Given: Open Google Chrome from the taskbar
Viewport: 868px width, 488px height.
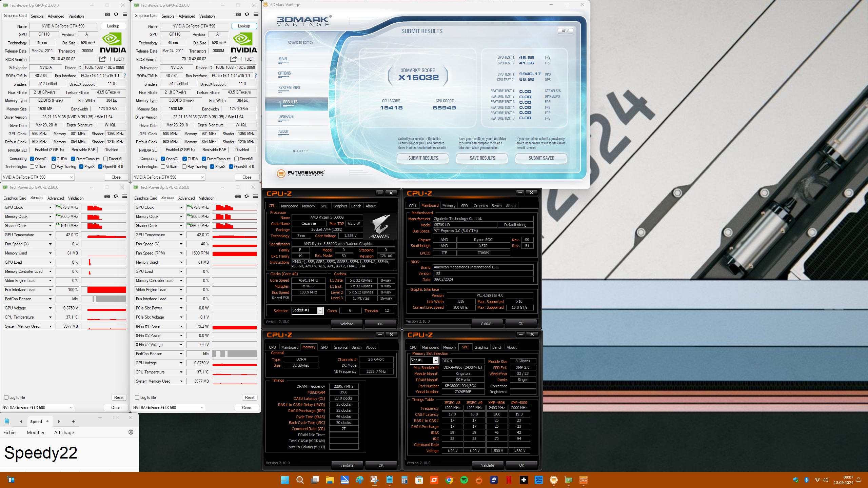Looking at the screenshot, I should (x=449, y=480).
